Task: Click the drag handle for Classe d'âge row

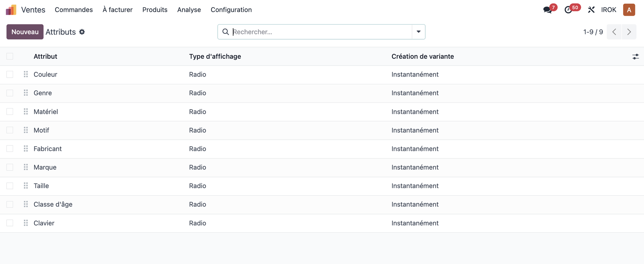Action: pyautogui.click(x=26, y=204)
